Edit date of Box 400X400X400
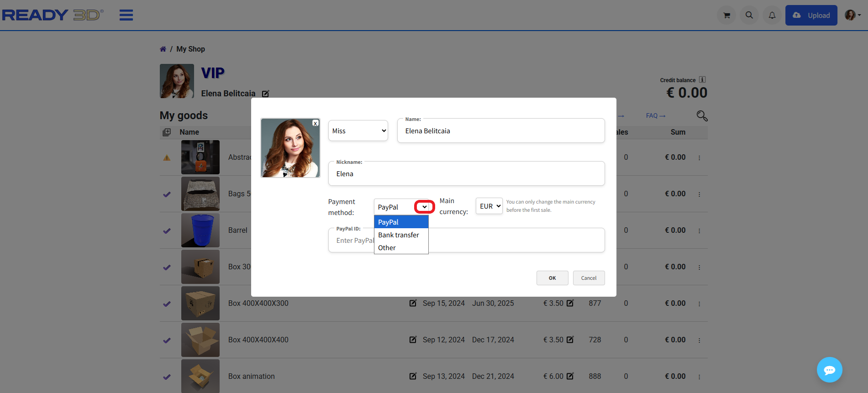Viewport: 868px width, 393px height. [413, 340]
